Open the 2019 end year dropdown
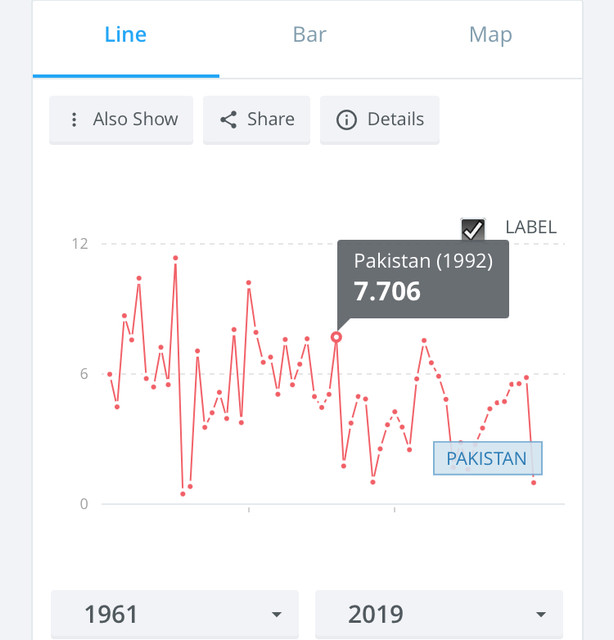The image size is (614, 640). [x=439, y=614]
